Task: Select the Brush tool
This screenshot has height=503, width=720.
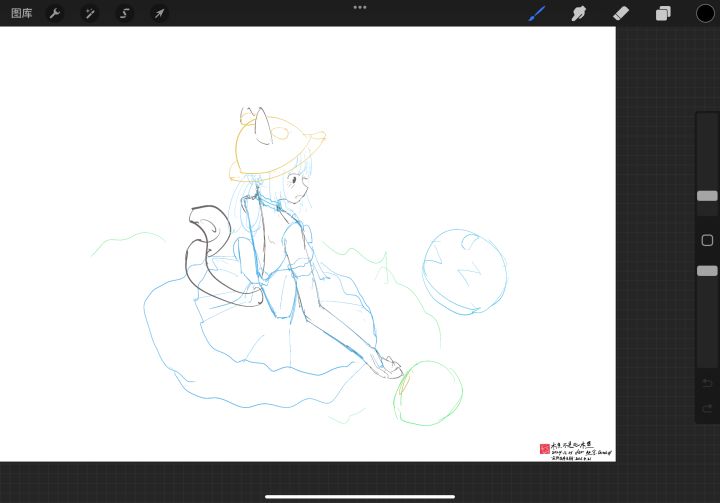Action: (x=537, y=13)
